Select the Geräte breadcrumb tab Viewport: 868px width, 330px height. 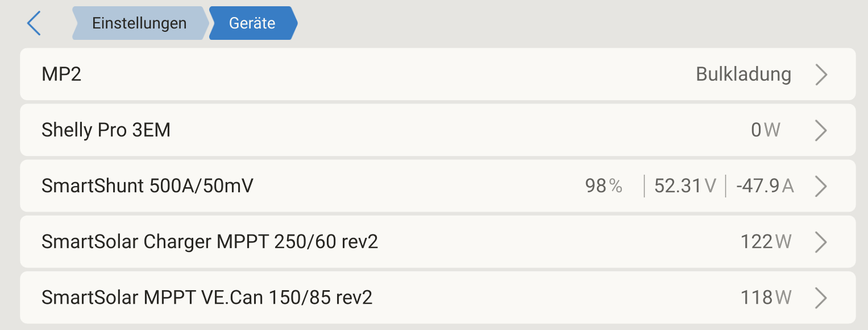coord(252,23)
